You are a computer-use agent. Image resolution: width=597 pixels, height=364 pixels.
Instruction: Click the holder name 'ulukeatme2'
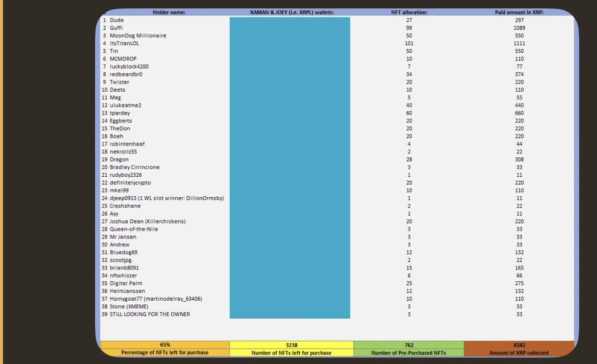(x=125, y=105)
